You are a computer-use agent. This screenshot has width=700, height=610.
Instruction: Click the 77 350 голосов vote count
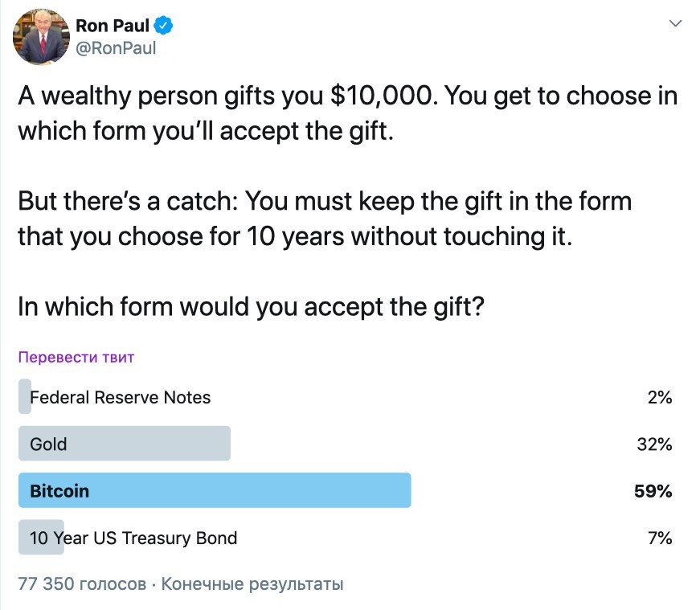pos(82,583)
